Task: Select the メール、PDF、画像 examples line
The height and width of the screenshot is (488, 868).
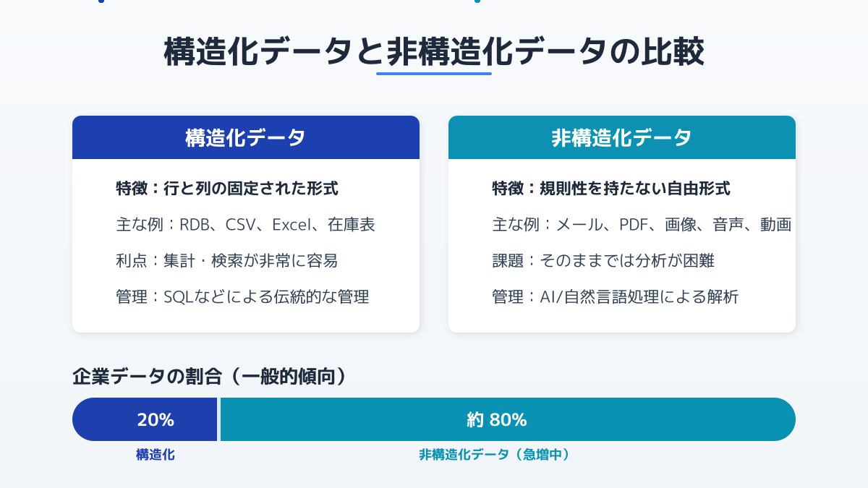Action: (x=642, y=225)
